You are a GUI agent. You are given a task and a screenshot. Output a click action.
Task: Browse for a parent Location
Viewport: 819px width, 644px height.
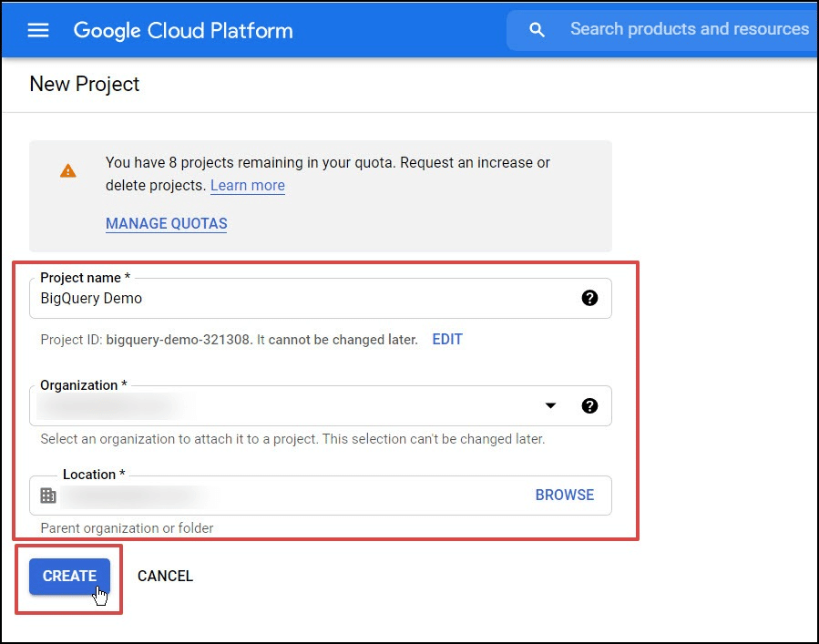564,496
